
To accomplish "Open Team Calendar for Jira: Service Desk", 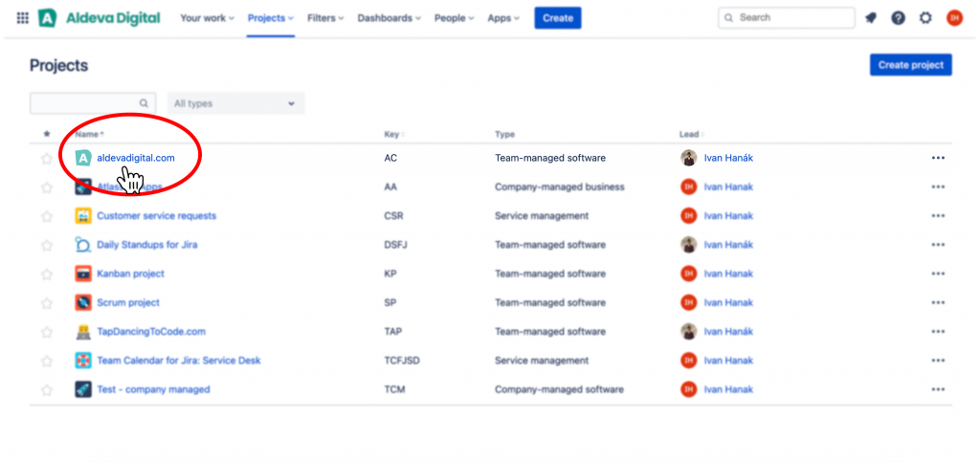I will coord(179,361).
